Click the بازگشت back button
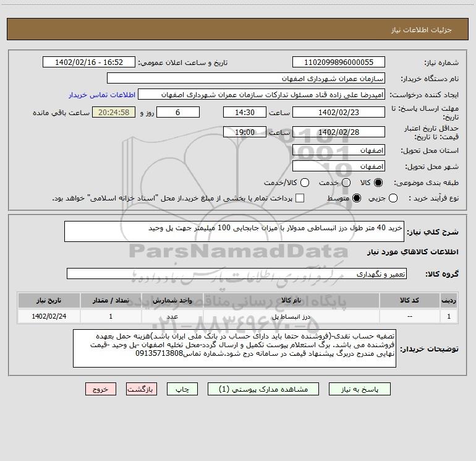 tap(142, 389)
